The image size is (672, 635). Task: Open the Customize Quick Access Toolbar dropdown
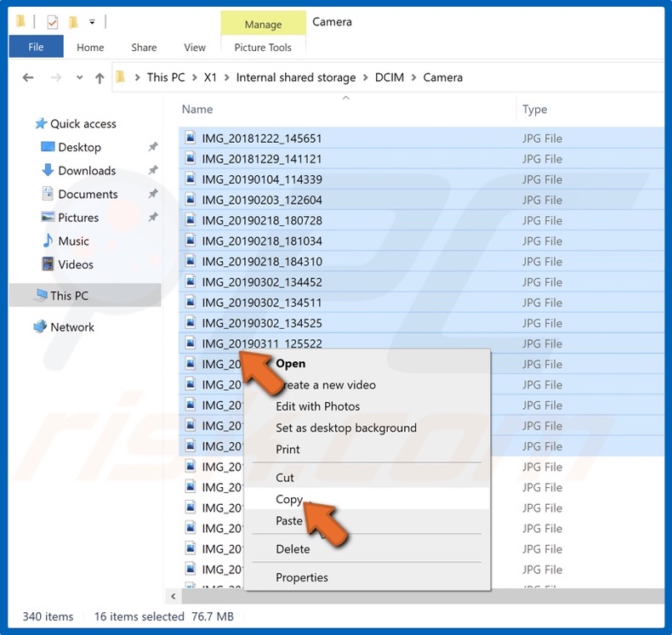click(x=92, y=22)
